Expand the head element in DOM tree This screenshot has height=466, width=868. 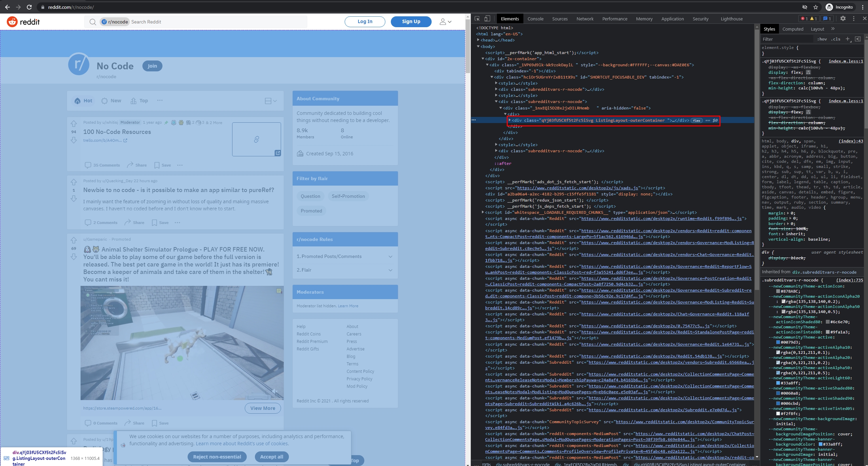pyautogui.click(x=478, y=40)
